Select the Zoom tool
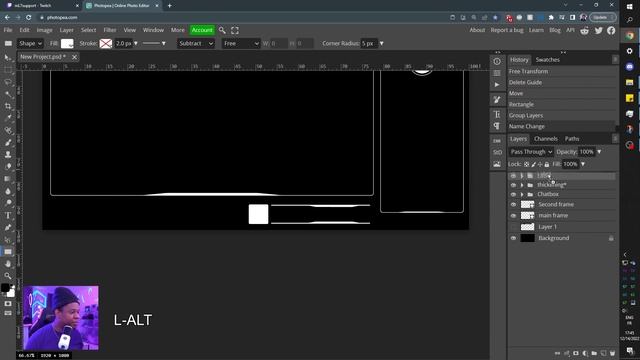The width and height of the screenshot is (640, 360). coord(8,276)
